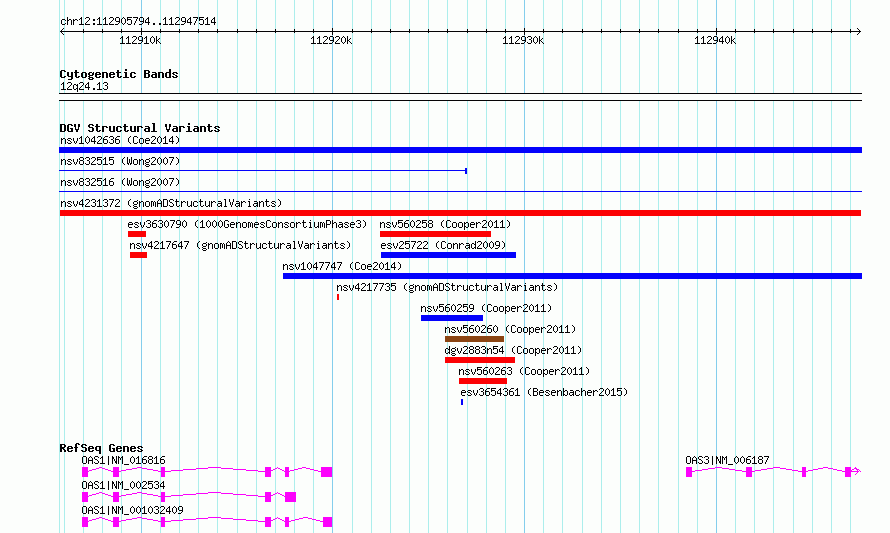This screenshot has width=890, height=533.
Task: Click the red nsv4217647 variant bar
Action: tap(138, 255)
